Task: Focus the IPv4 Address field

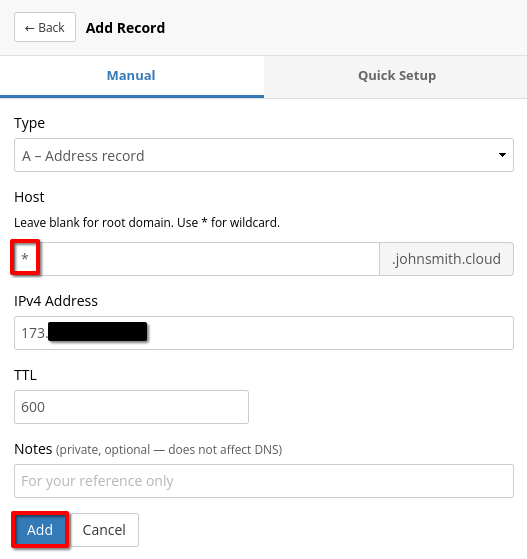Action: [x=264, y=333]
